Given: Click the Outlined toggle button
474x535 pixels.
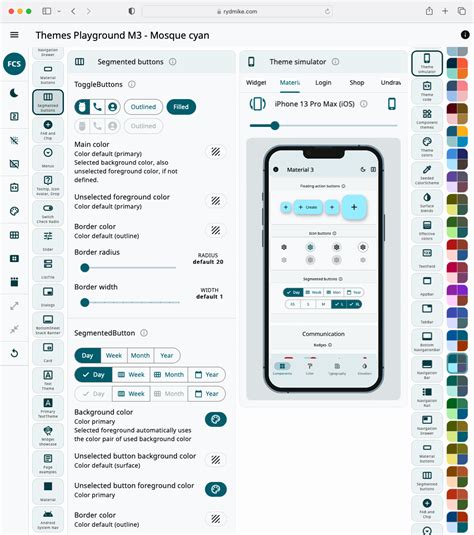Looking at the screenshot, I should click(143, 107).
